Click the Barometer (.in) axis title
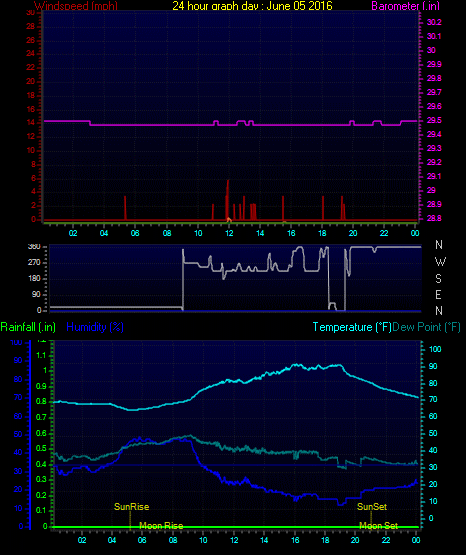Viewport: 466px width, 555px height. [x=405, y=6]
